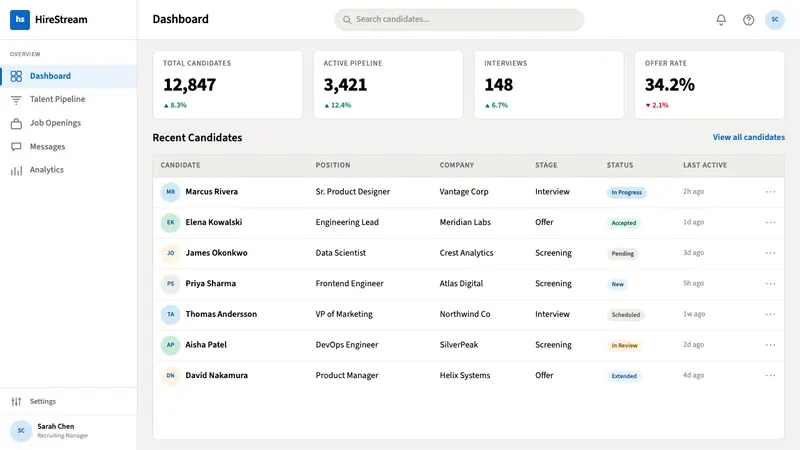Click the help question mark icon
Image resolution: width=800 pixels, height=450 pixels.
pyautogui.click(x=748, y=19)
